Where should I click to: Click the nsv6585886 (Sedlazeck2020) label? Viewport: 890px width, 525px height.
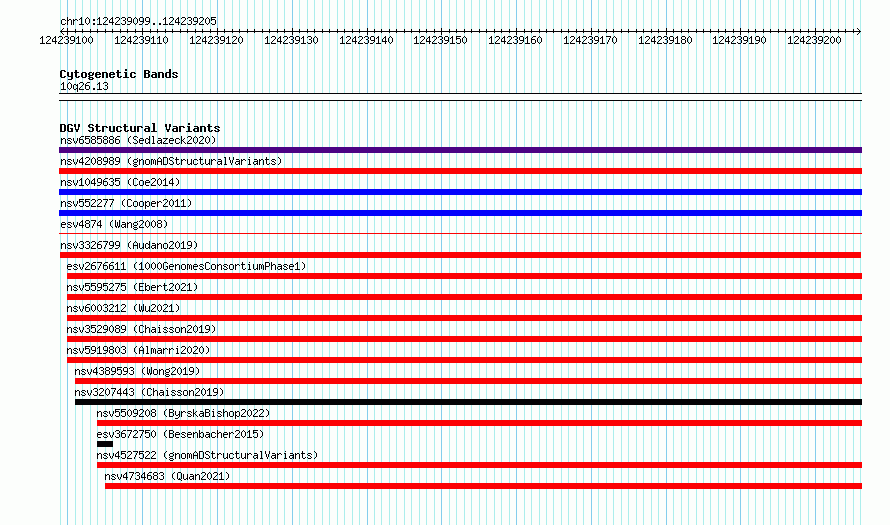138,140
